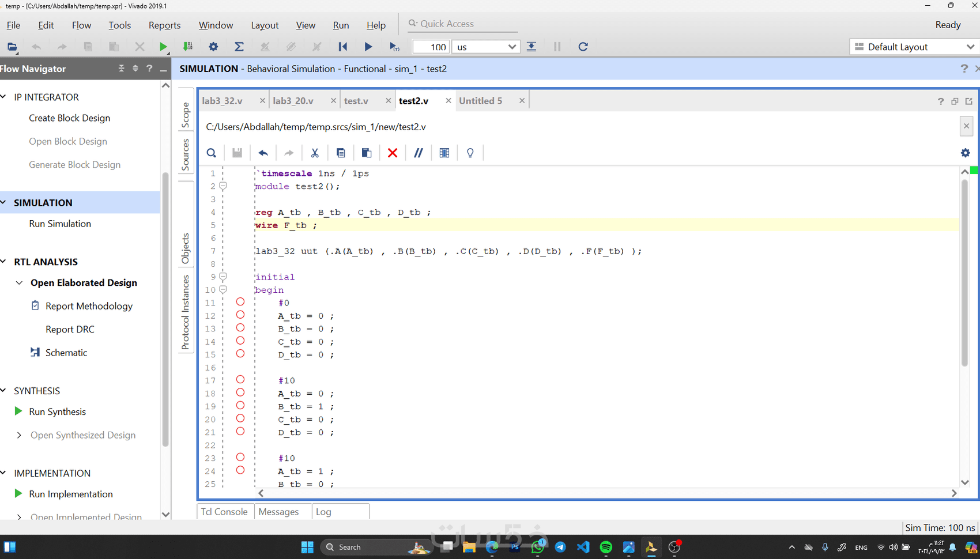
Task: Open the Reports menu
Action: [164, 25]
